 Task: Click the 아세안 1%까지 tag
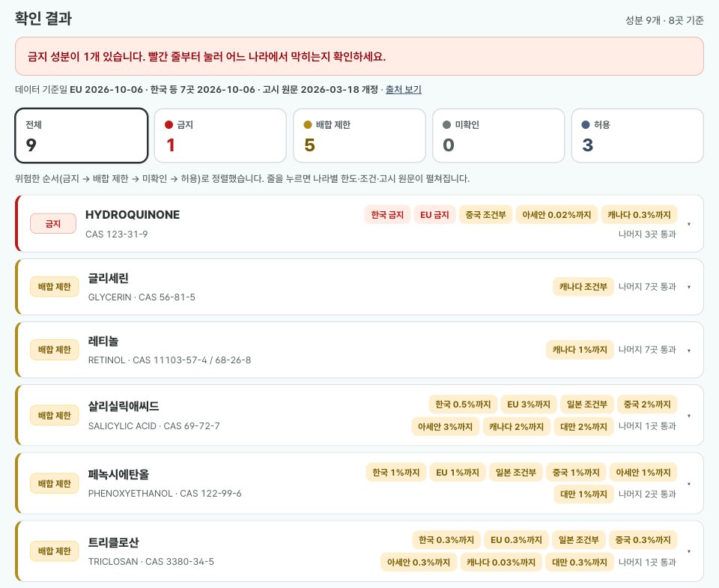(643, 472)
